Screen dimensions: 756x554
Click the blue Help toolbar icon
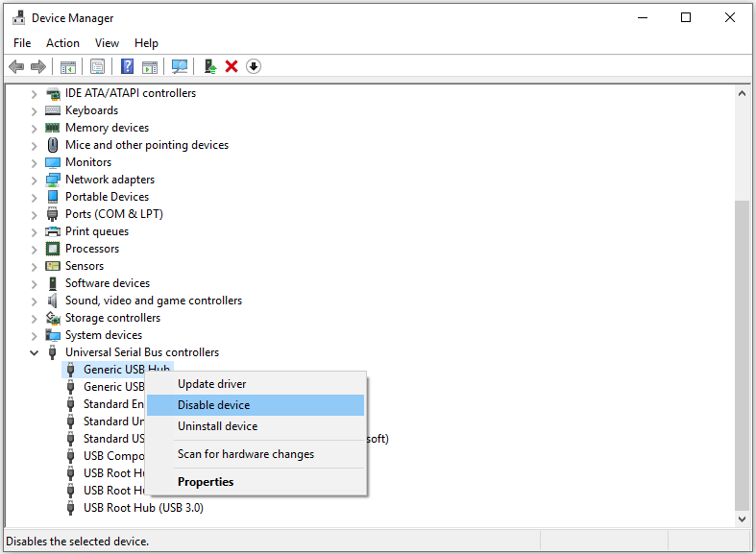[x=128, y=66]
